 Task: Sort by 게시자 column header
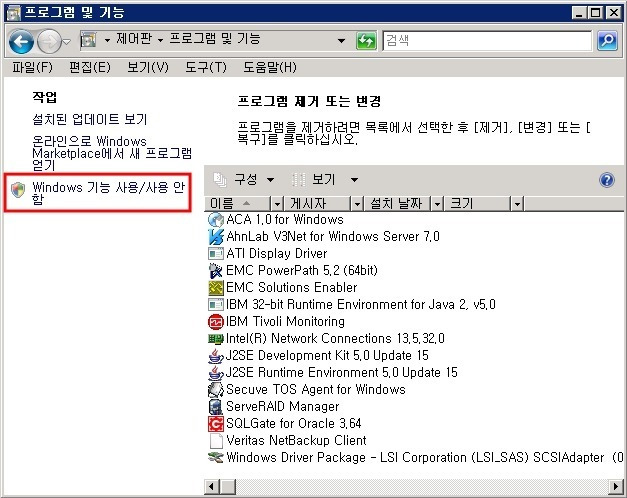317,204
